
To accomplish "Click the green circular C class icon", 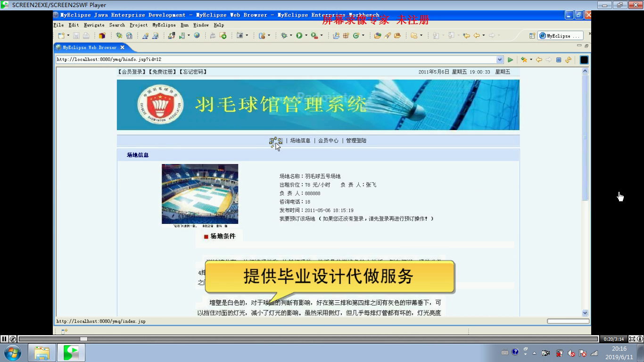I will pyautogui.click(x=356, y=35).
